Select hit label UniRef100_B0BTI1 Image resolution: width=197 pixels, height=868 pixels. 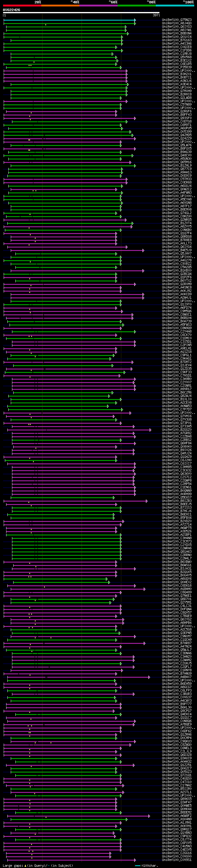(x=177, y=78)
